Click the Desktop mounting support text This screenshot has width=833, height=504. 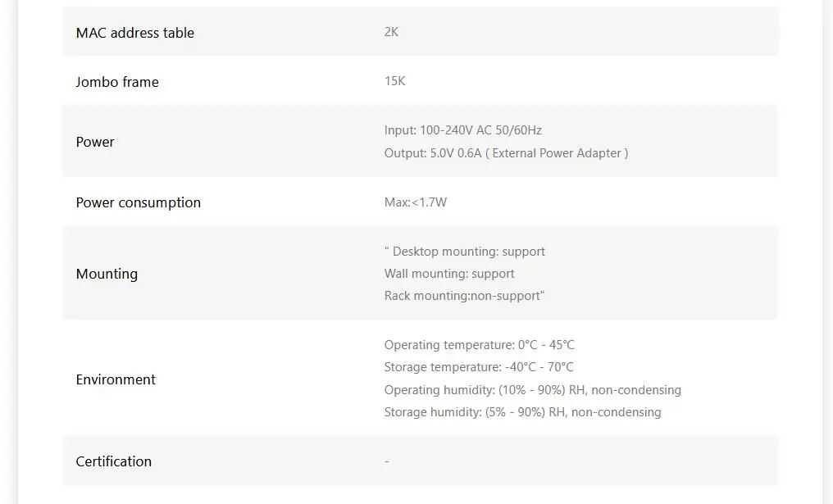click(466, 252)
